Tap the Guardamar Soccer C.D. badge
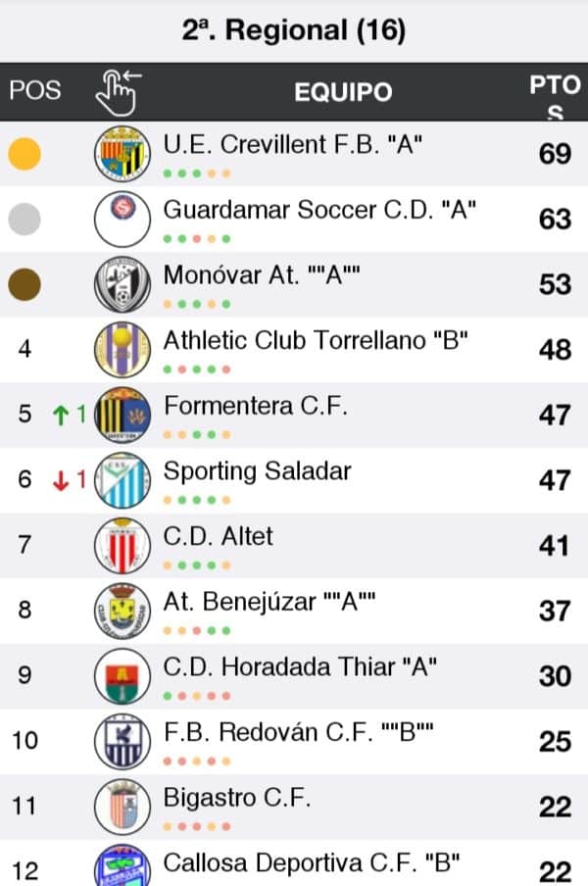Screen dimensions: 588x886 click(x=122, y=219)
